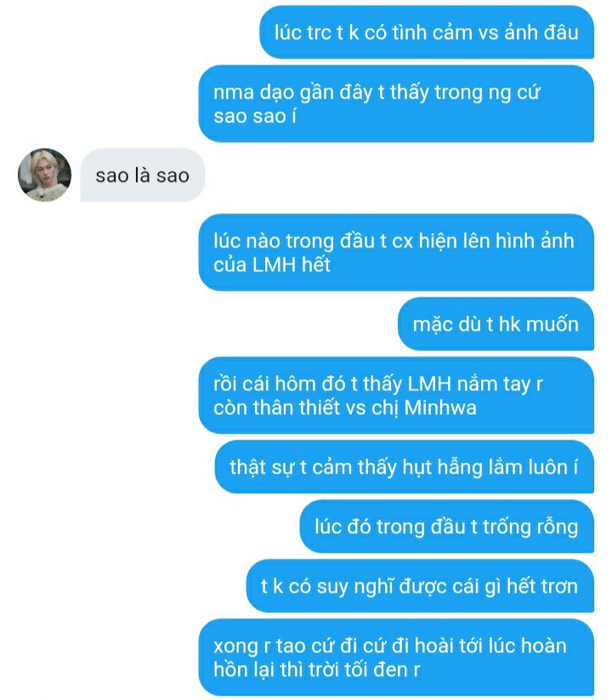
Task: Click 'hụt hẫng' text in the blue message
Action: coord(442,468)
